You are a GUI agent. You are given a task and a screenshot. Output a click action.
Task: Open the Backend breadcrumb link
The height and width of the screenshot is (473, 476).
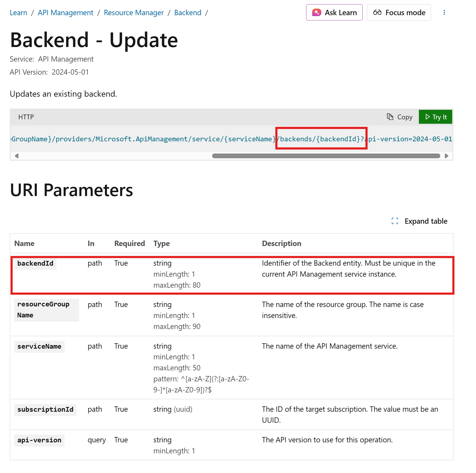click(188, 13)
